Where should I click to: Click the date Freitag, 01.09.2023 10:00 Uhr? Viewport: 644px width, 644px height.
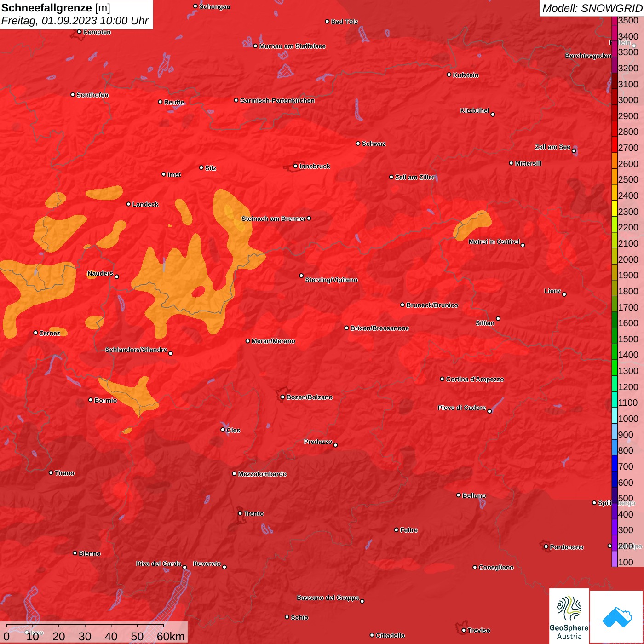pos(75,21)
